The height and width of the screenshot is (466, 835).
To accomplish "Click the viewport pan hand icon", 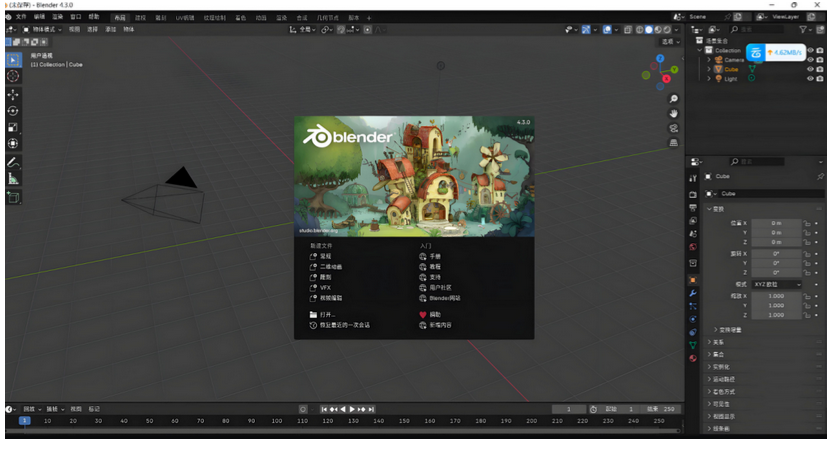I will (674, 113).
